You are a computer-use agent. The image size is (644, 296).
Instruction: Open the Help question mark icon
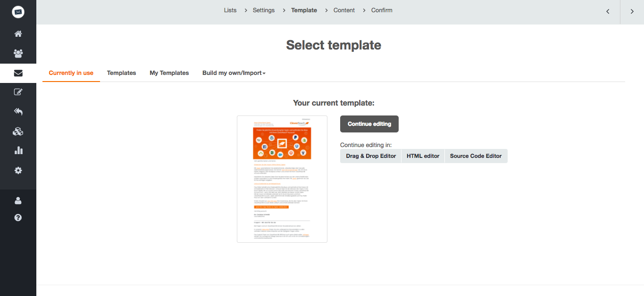pos(18,218)
